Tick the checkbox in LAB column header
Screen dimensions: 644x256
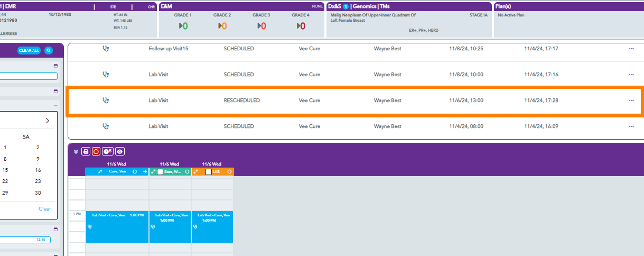(x=209, y=172)
